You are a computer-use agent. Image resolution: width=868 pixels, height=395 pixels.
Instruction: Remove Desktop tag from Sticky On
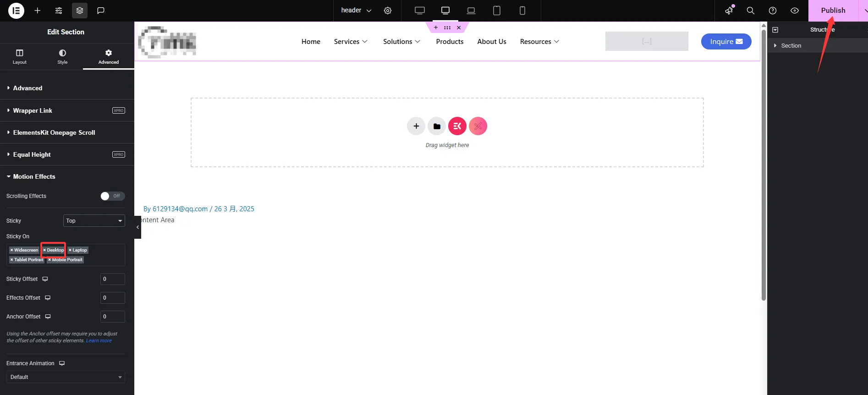(x=44, y=250)
